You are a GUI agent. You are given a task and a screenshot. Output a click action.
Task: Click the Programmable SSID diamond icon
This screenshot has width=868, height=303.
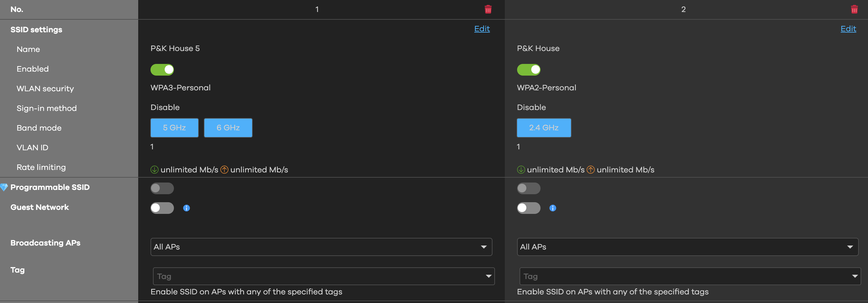(x=4, y=187)
